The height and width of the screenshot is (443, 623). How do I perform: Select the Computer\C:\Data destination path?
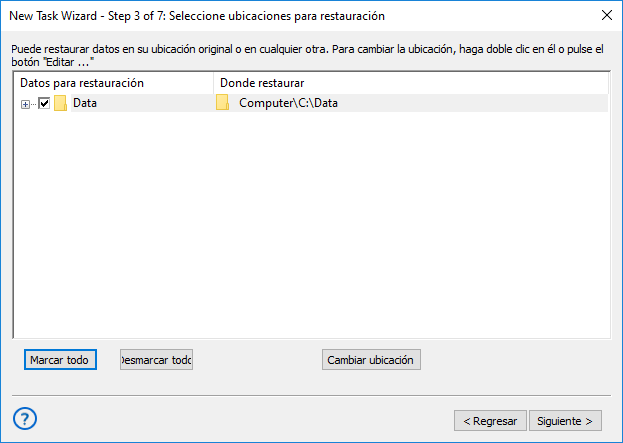click(x=289, y=103)
